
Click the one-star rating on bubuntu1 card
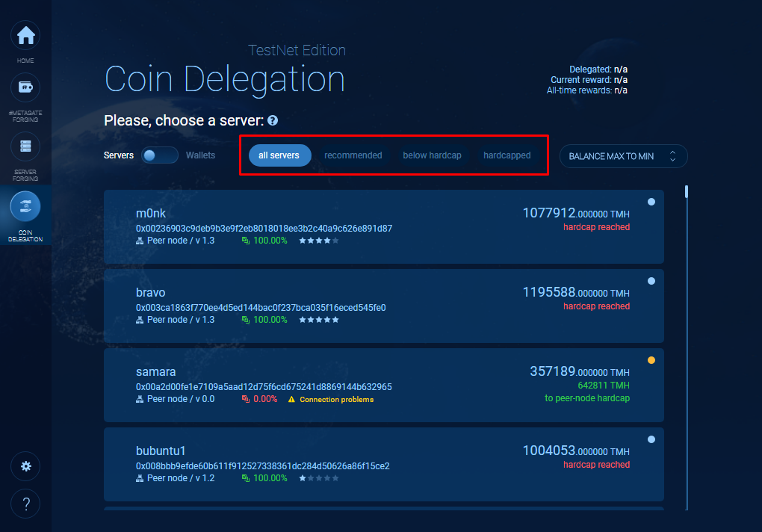click(319, 478)
